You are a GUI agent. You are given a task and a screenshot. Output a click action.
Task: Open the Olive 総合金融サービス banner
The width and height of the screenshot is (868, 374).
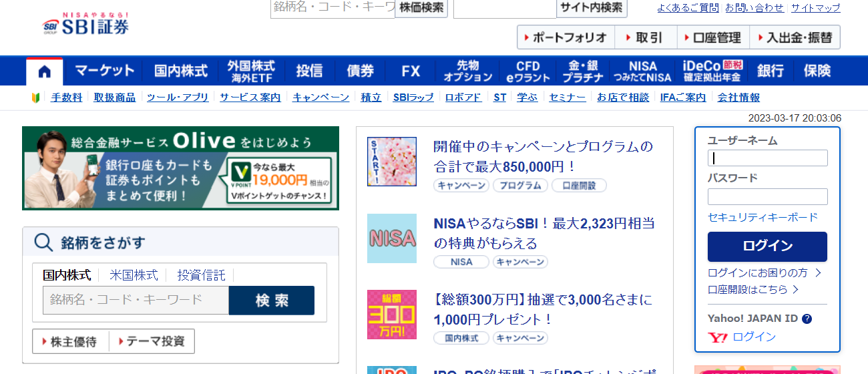(180, 168)
